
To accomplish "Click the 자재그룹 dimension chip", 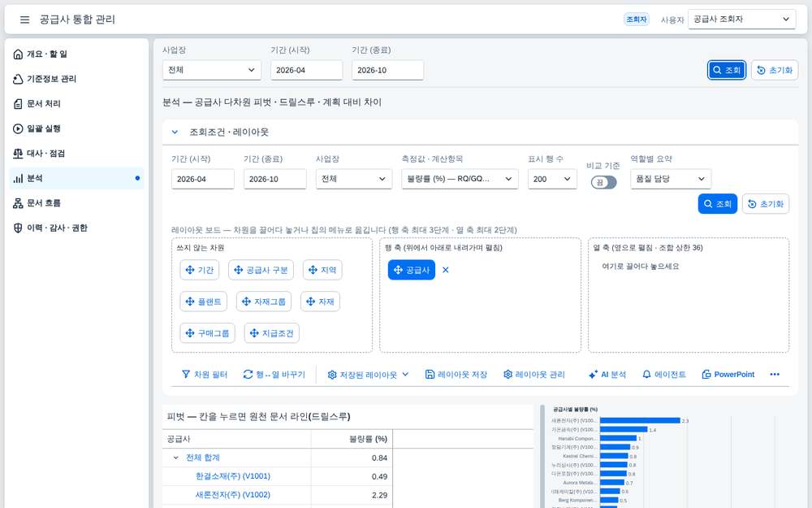I will 264,302.
